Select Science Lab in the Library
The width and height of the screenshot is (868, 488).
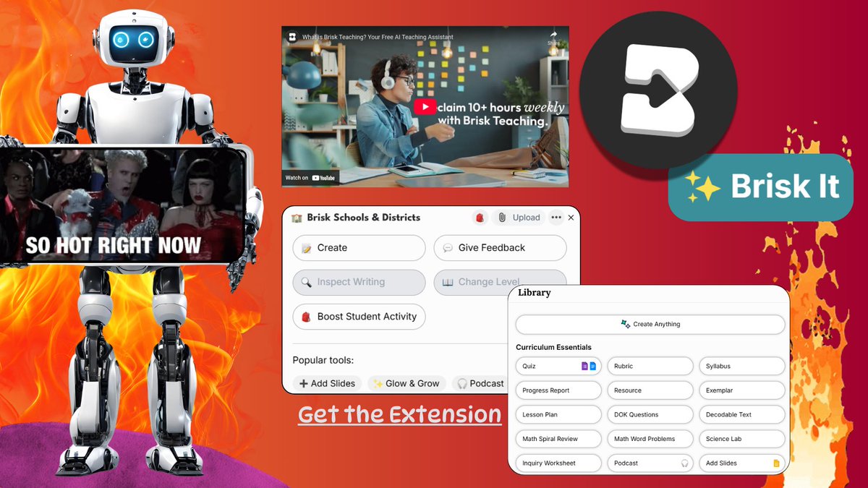pyautogui.click(x=741, y=439)
